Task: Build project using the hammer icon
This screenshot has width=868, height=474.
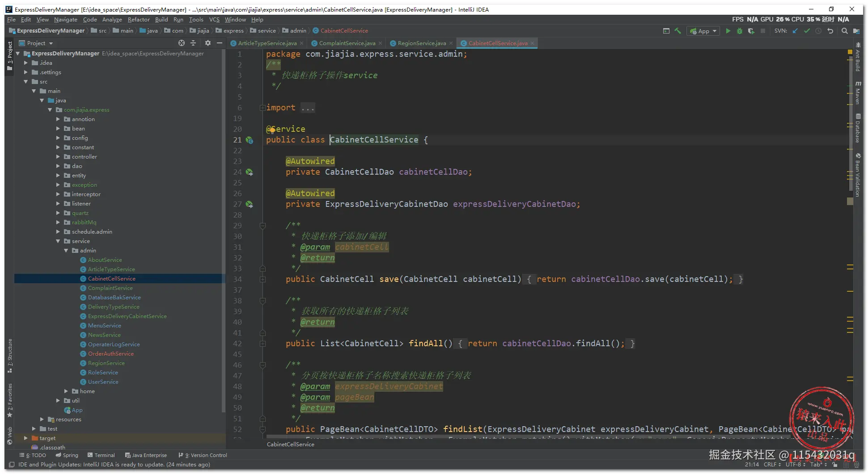Action: pyautogui.click(x=678, y=31)
